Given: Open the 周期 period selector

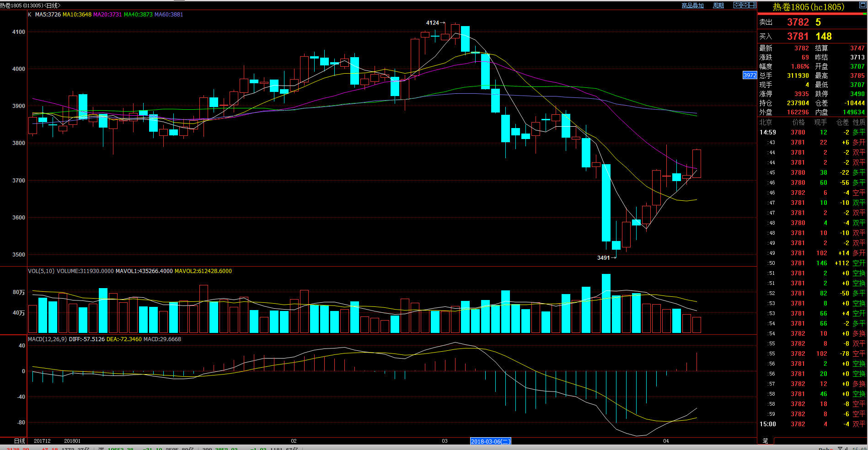Looking at the screenshot, I should 718,5.
